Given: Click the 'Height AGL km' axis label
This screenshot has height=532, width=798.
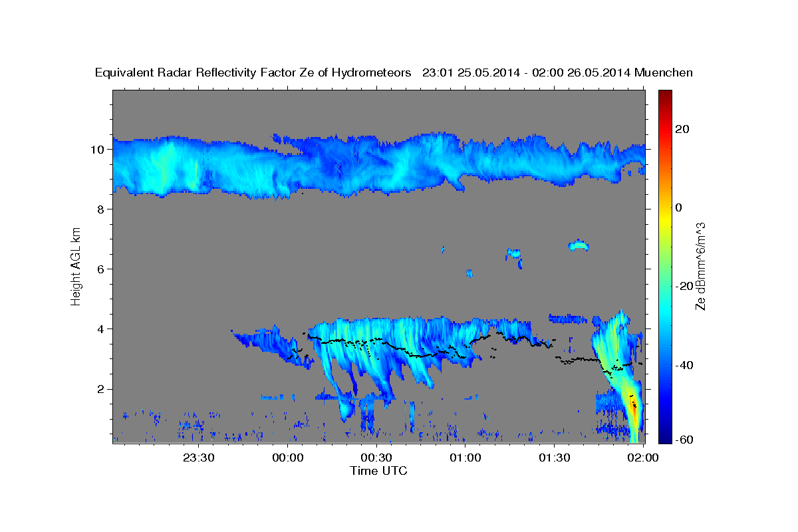Looking at the screenshot, I should click(x=76, y=266).
